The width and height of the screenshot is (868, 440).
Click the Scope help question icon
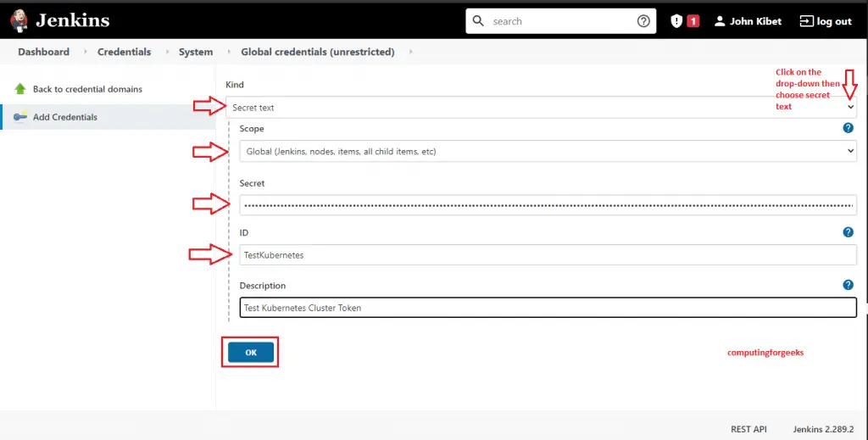coord(848,128)
